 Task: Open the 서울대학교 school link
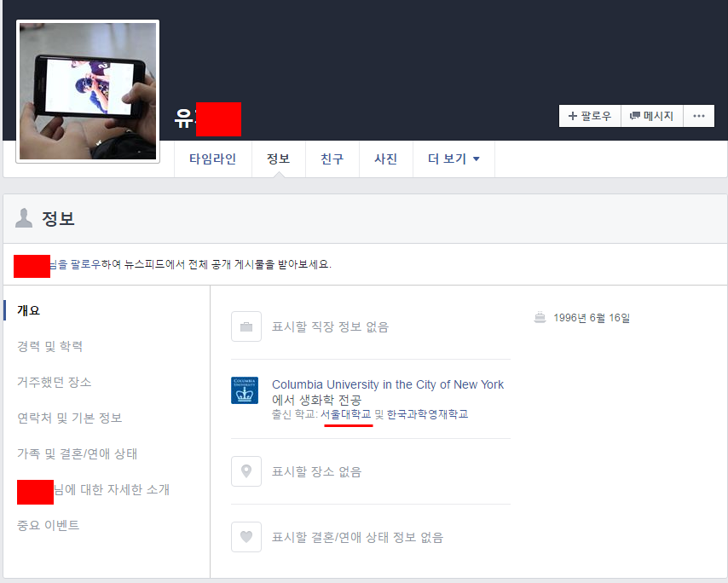[x=346, y=414]
